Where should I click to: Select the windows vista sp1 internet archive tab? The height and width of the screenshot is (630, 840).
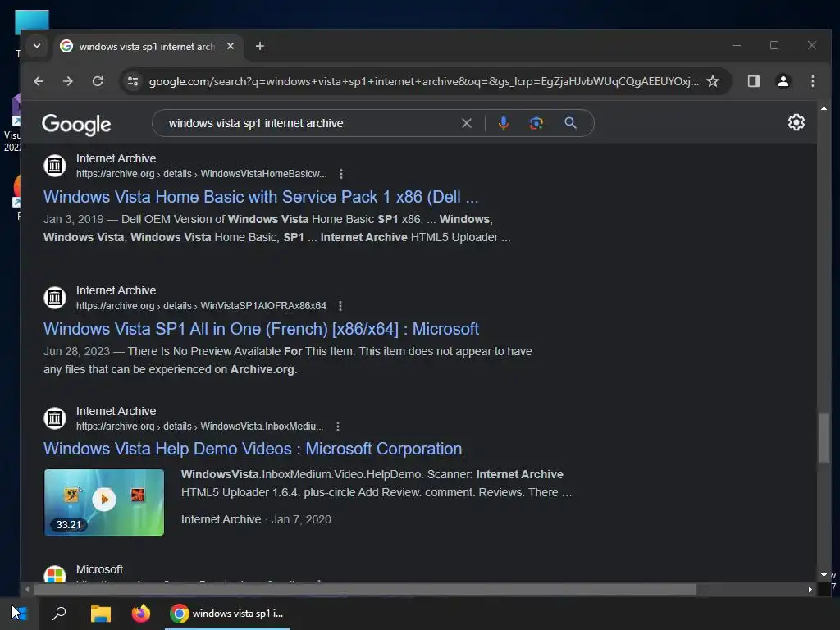tap(148, 47)
